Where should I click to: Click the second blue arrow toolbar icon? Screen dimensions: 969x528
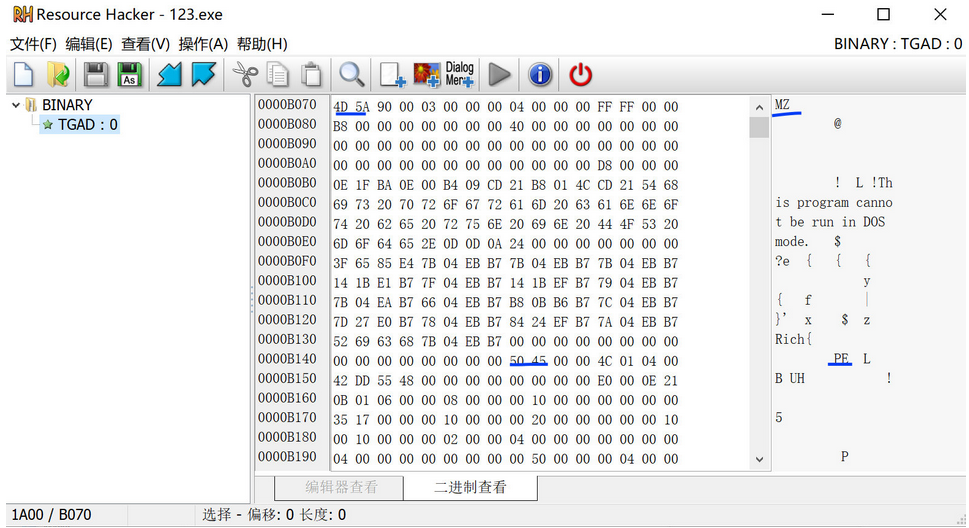pyautogui.click(x=203, y=75)
